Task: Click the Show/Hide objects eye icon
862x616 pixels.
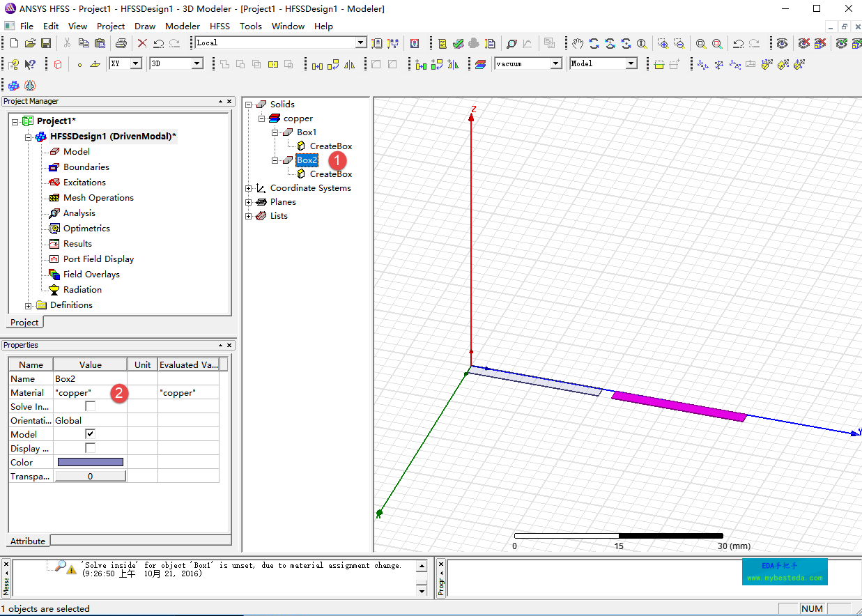Action: 783,43
